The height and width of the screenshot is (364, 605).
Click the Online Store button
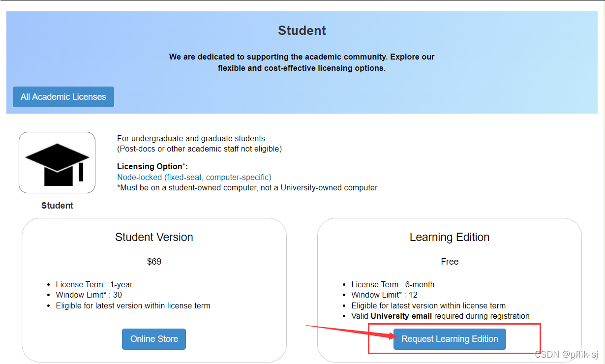[x=154, y=339]
